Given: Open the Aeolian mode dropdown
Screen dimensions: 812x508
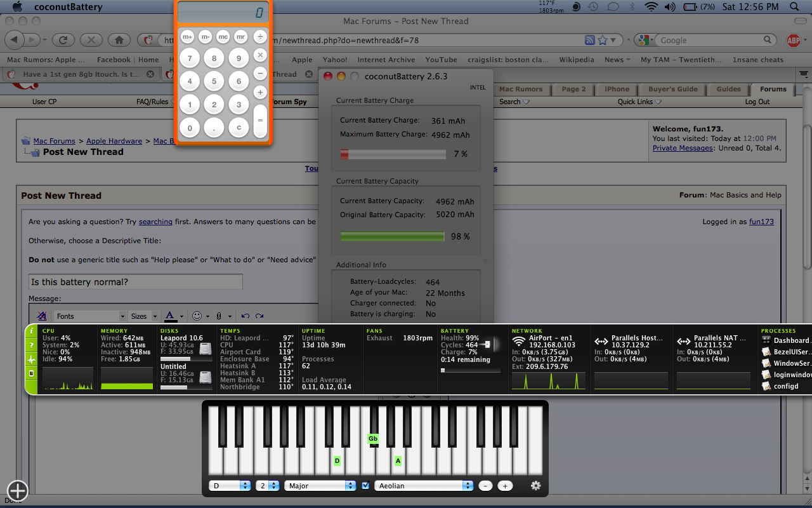Looking at the screenshot, I should coord(424,486).
